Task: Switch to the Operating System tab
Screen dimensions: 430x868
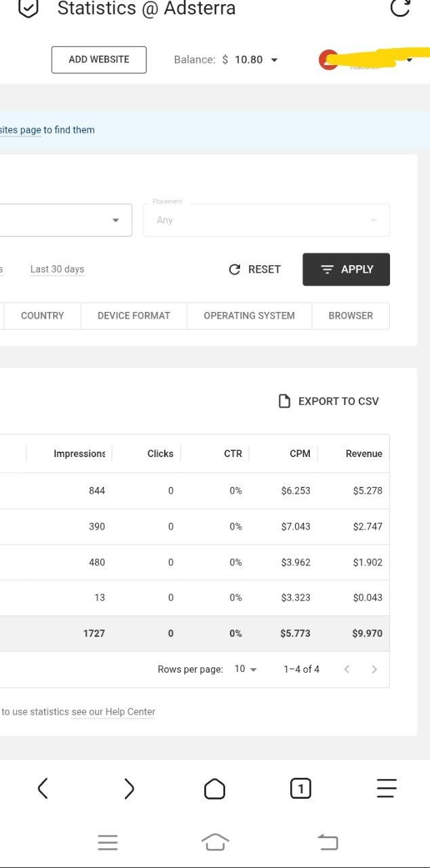Action: tap(249, 316)
